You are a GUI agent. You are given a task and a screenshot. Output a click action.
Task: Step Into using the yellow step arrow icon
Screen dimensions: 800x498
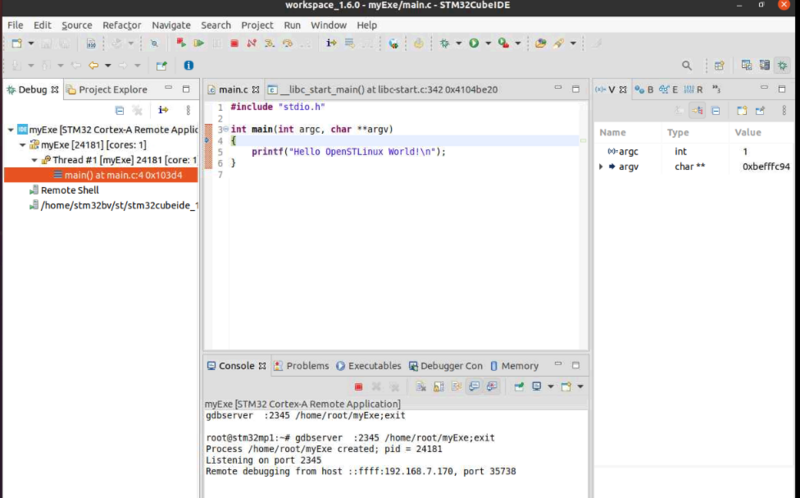click(x=269, y=43)
